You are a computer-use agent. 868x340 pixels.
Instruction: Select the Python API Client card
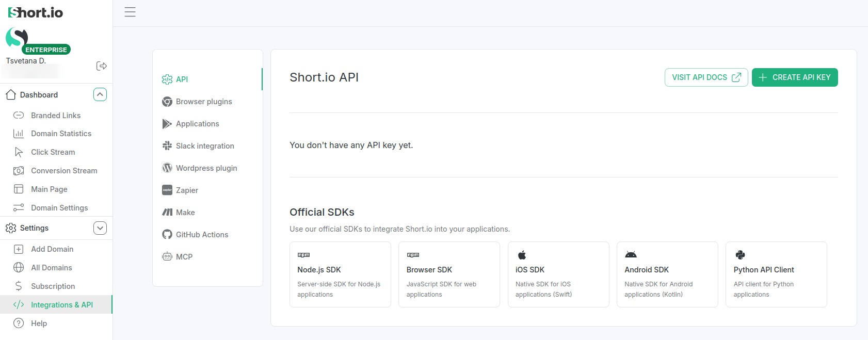click(776, 274)
